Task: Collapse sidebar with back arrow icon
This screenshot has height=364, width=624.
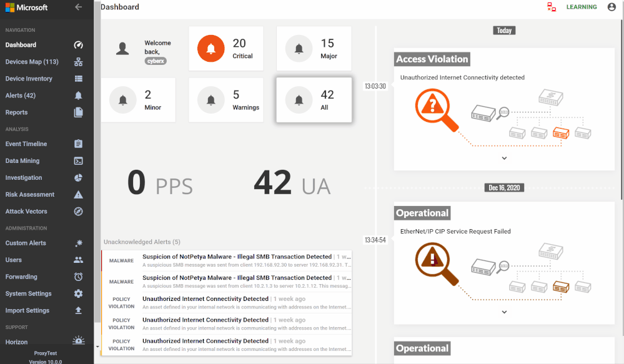Action: tap(79, 7)
